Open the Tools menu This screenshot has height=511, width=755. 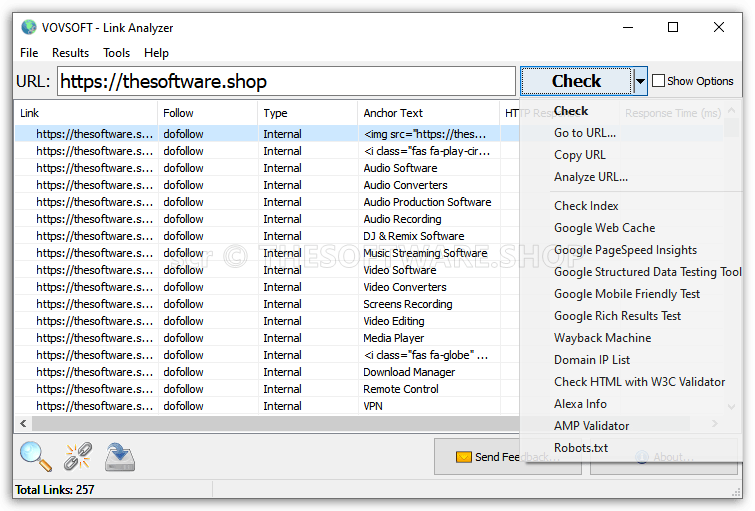click(117, 52)
